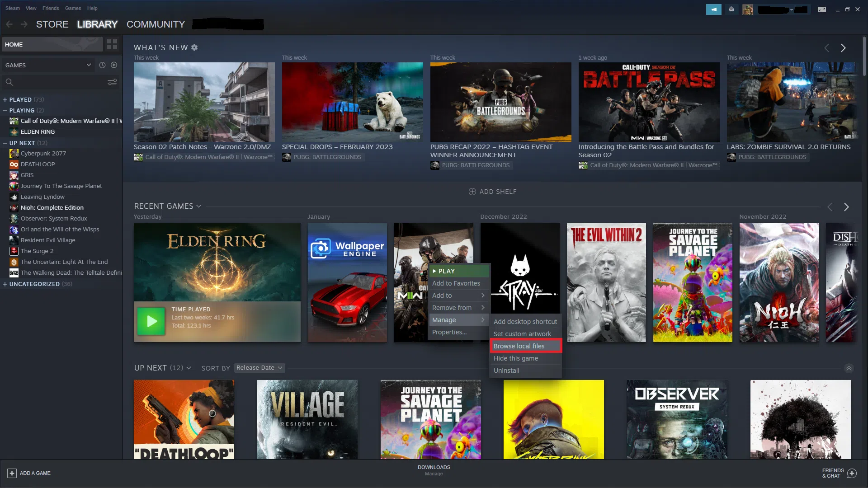Image resolution: width=868 pixels, height=488 pixels.
Task: Click the announcements megaphone icon
Action: [713, 9]
